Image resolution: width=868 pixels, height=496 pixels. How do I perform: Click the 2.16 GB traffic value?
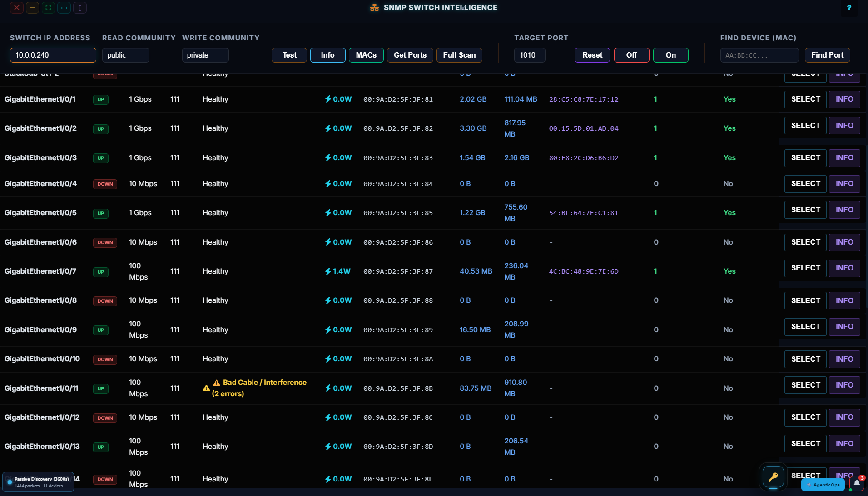point(517,158)
